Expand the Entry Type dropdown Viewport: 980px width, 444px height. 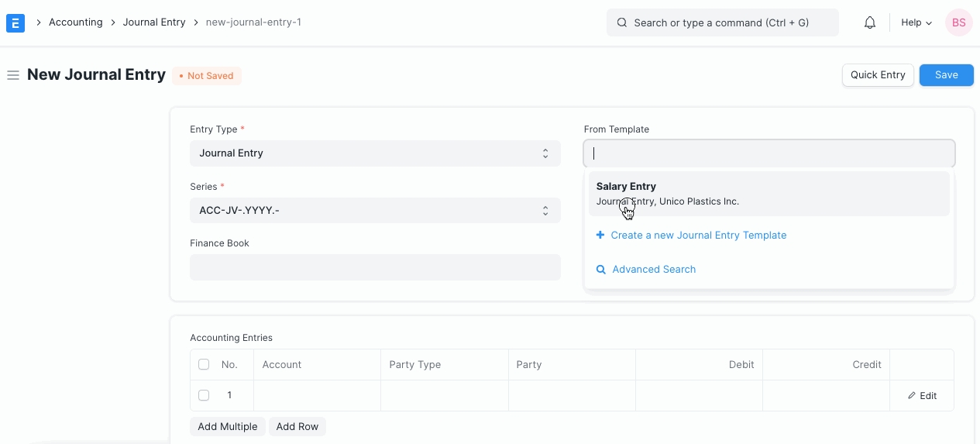375,153
